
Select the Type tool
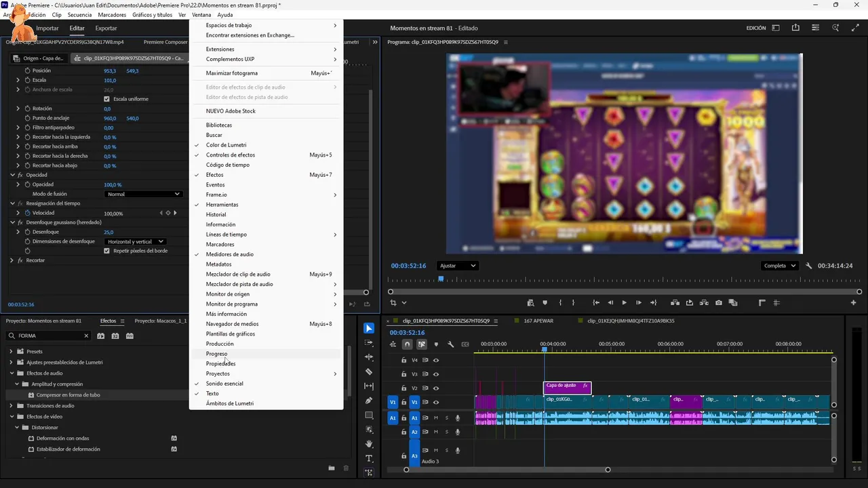click(369, 458)
